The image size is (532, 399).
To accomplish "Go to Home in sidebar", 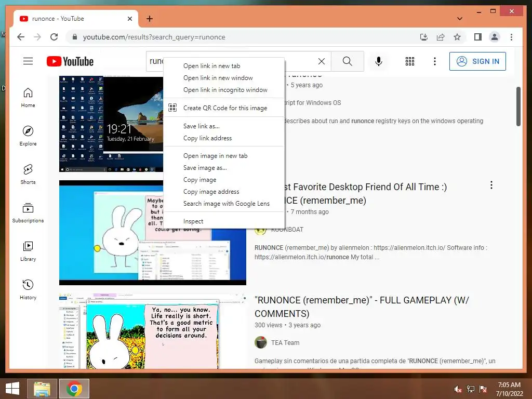I will pos(28,98).
